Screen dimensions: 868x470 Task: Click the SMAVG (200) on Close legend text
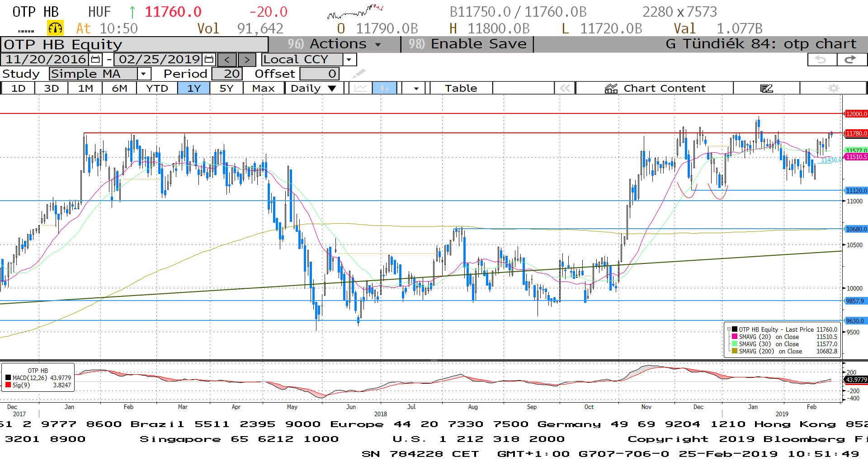point(770,351)
